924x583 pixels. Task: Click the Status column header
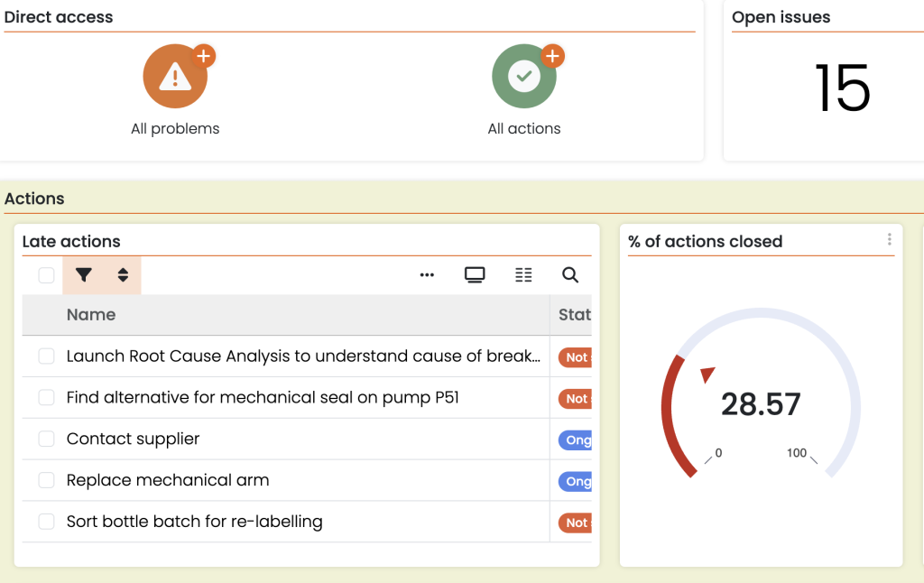(574, 315)
